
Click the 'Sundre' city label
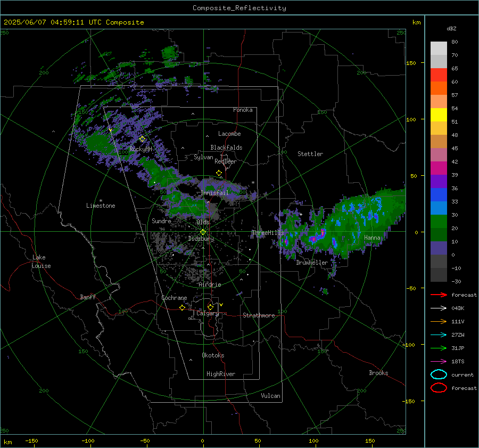click(x=161, y=221)
